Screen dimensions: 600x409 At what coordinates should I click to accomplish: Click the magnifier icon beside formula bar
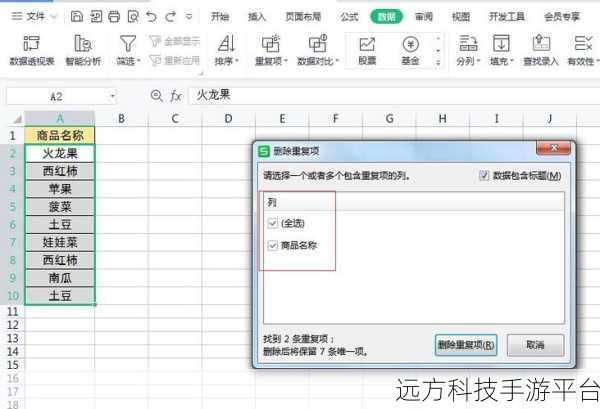coord(157,96)
